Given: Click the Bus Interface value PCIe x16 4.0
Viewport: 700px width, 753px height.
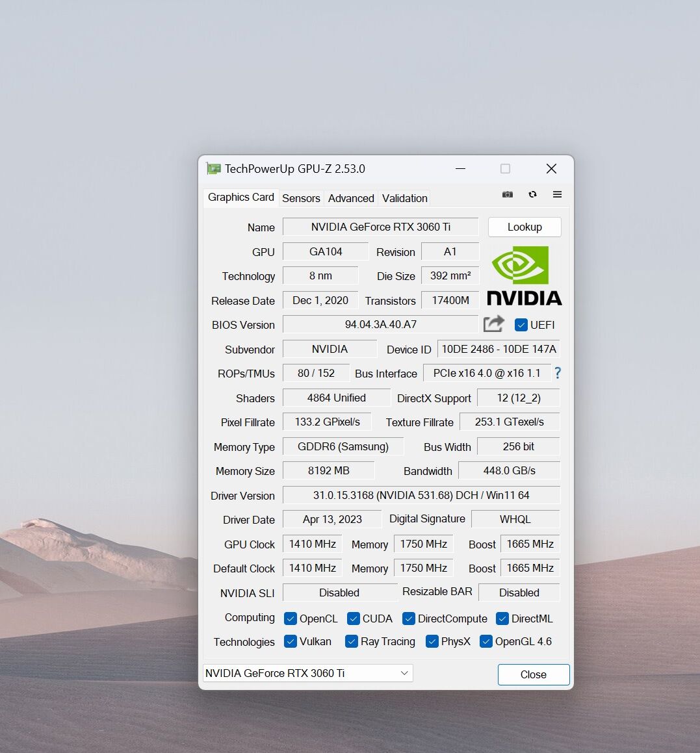Looking at the screenshot, I should (487, 373).
